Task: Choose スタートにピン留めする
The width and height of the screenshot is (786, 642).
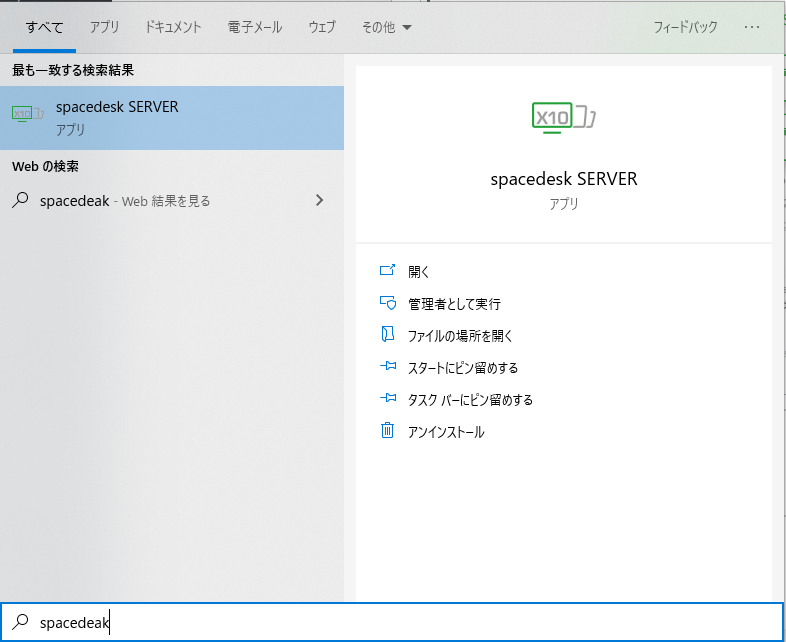Action: 463,368
